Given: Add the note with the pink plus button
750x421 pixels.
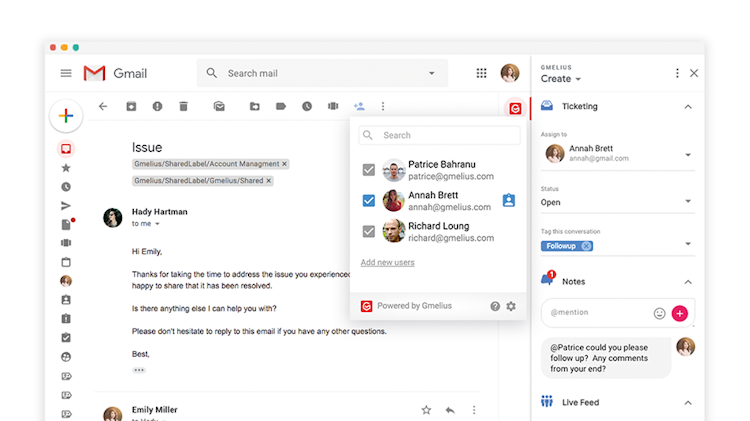Looking at the screenshot, I should coord(680,313).
